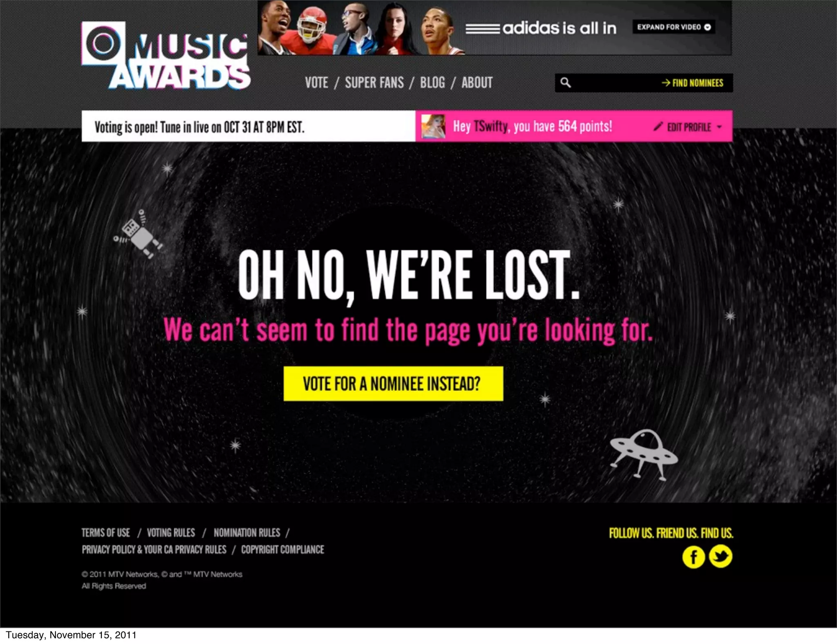Image resolution: width=837 pixels, height=644 pixels.
Task: Click the UFO flying saucer graphic
Action: coord(643,454)
